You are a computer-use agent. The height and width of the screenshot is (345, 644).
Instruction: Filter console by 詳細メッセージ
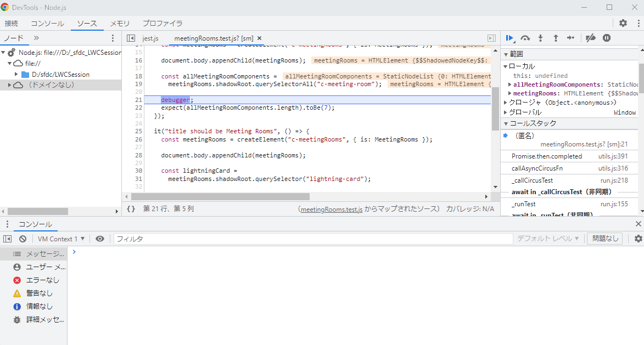(x=33, y=320)
